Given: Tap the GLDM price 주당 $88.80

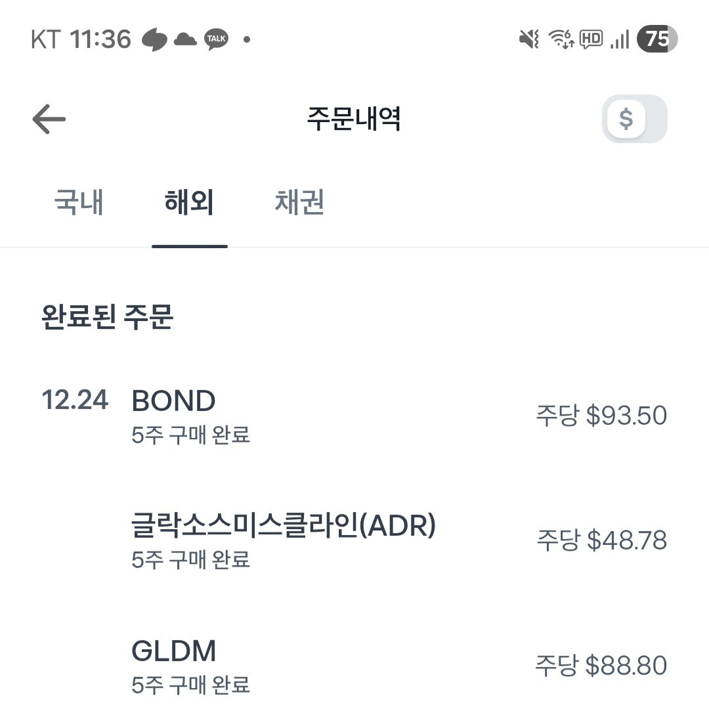Looking at the screenshot, I should coord(601,665).
